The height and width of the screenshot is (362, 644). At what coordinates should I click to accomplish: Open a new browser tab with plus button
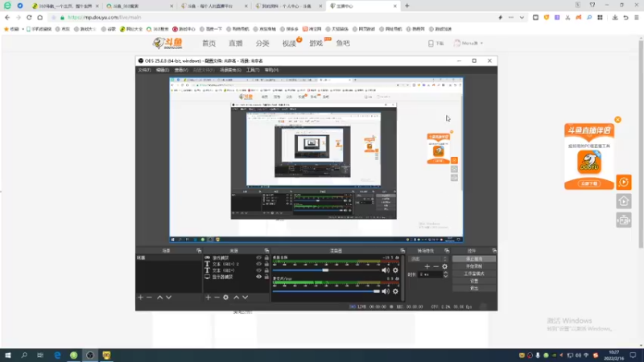[x=407, y=6]
